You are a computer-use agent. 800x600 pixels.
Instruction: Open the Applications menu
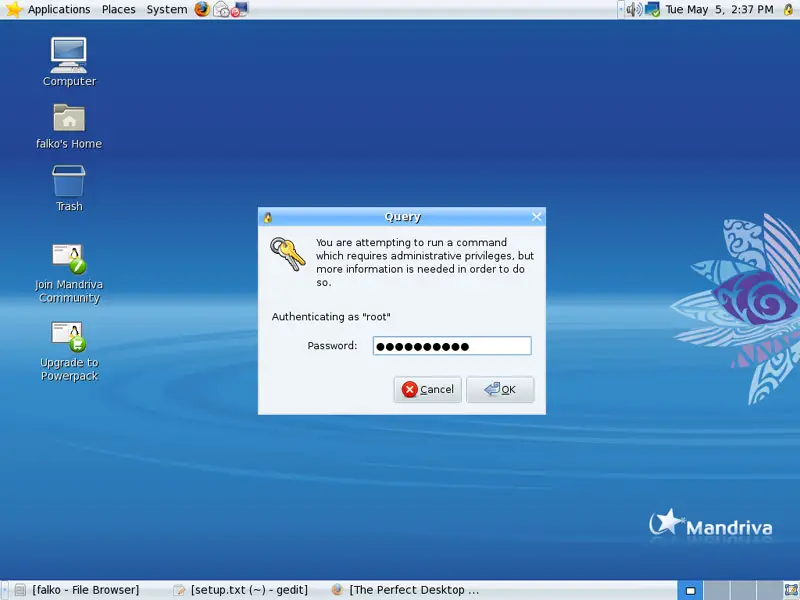(x=59, y=9)
